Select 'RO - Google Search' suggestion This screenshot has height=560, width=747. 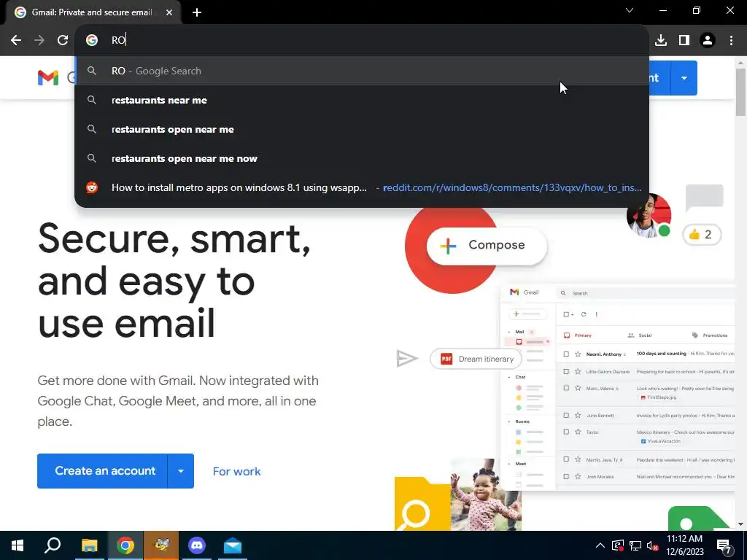(362, 71)
